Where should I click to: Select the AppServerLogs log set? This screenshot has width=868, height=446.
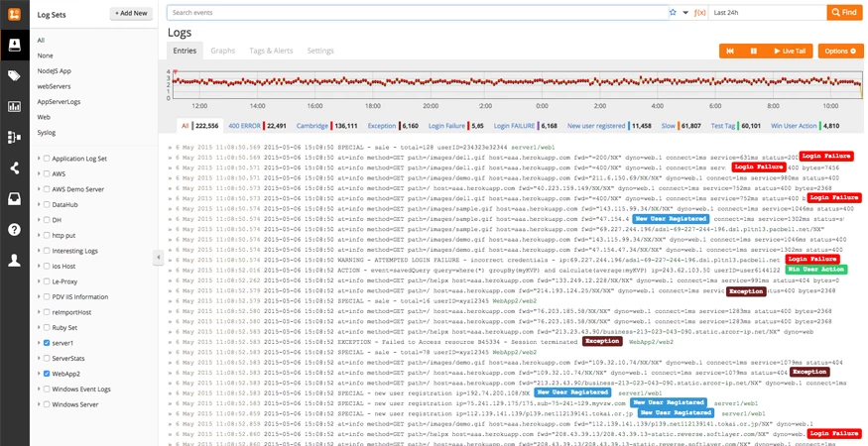coord(59,102)
